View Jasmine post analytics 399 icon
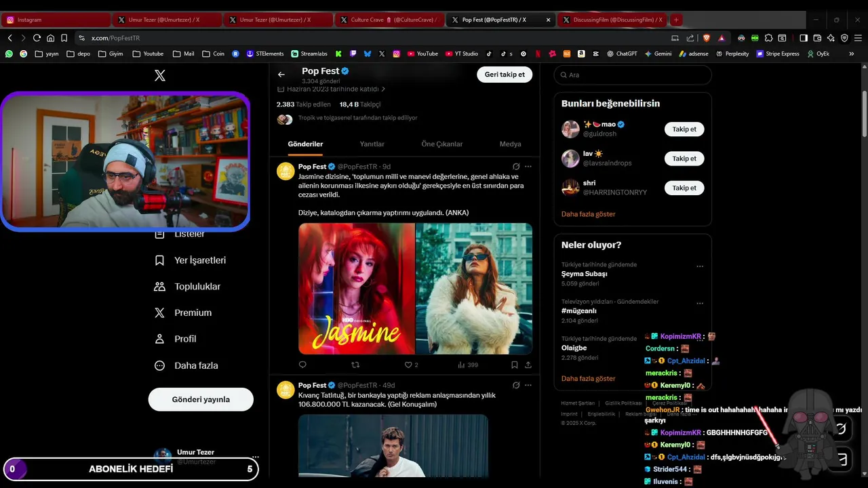Image resolution: width=868 pixels, height=488 pixels. pos(461,365)
